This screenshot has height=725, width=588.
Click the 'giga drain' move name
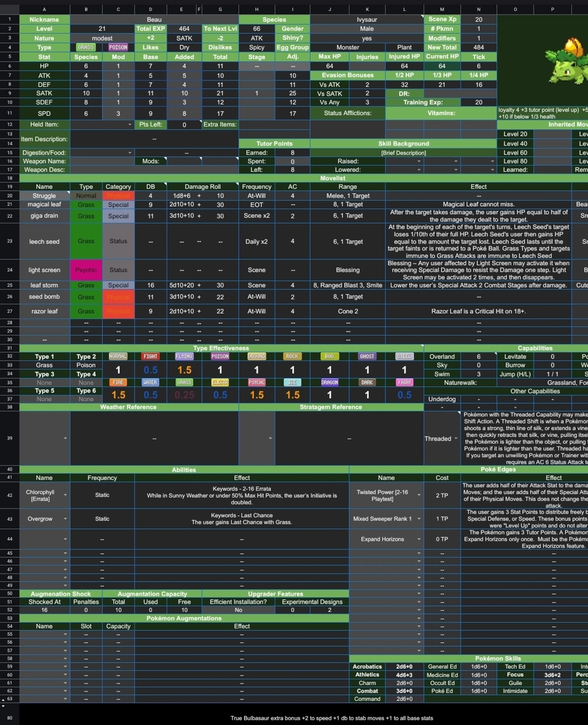pyautogui.click(x=45, y=216)
